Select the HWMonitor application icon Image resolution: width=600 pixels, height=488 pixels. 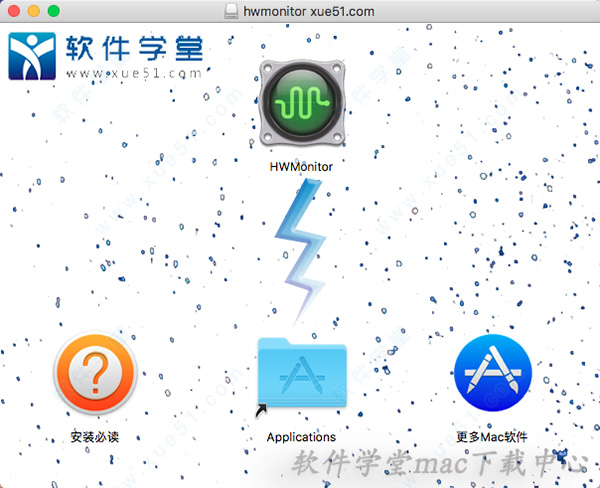302,103
